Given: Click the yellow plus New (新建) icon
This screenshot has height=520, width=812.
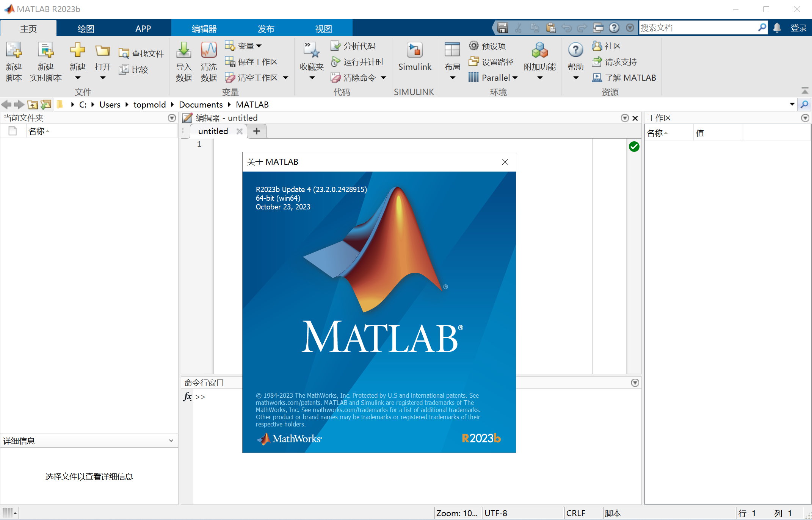Looking at the screenshot, I should 77,50.
